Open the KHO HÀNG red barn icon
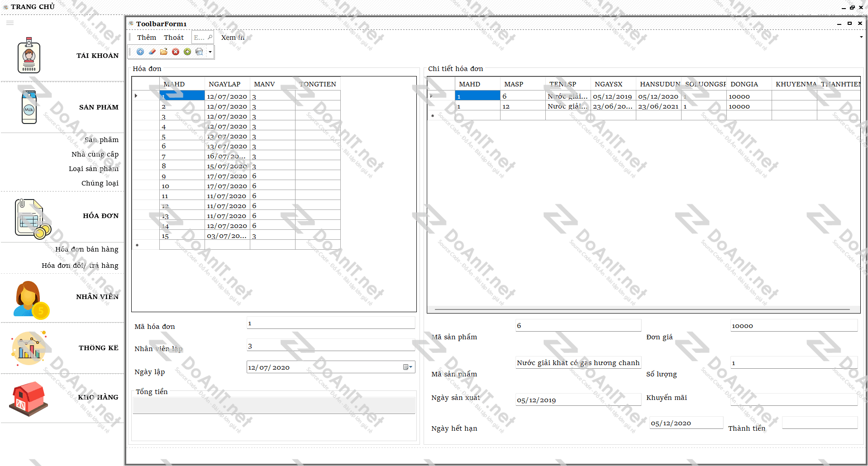The width and height of the screenshot is (868, 466). click(28, 398)
